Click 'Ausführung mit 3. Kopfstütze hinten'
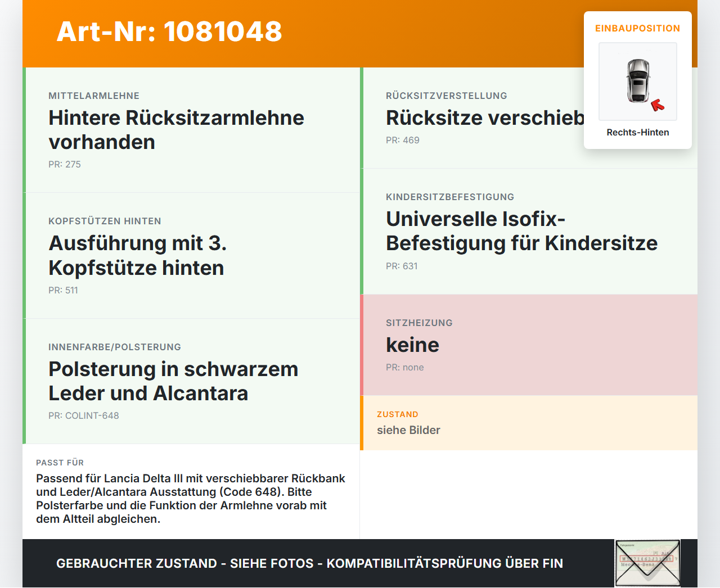720x588 pixels. click(138, 255)
